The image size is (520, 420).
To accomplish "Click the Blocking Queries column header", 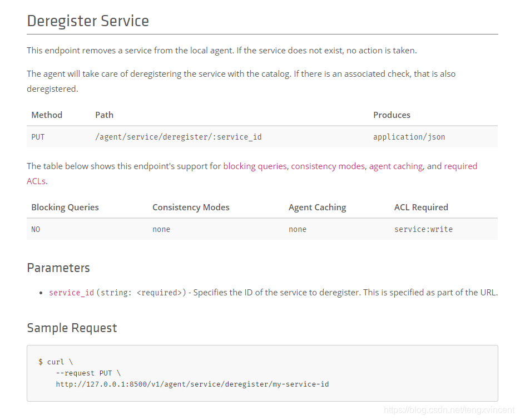I will click(65, 207).
